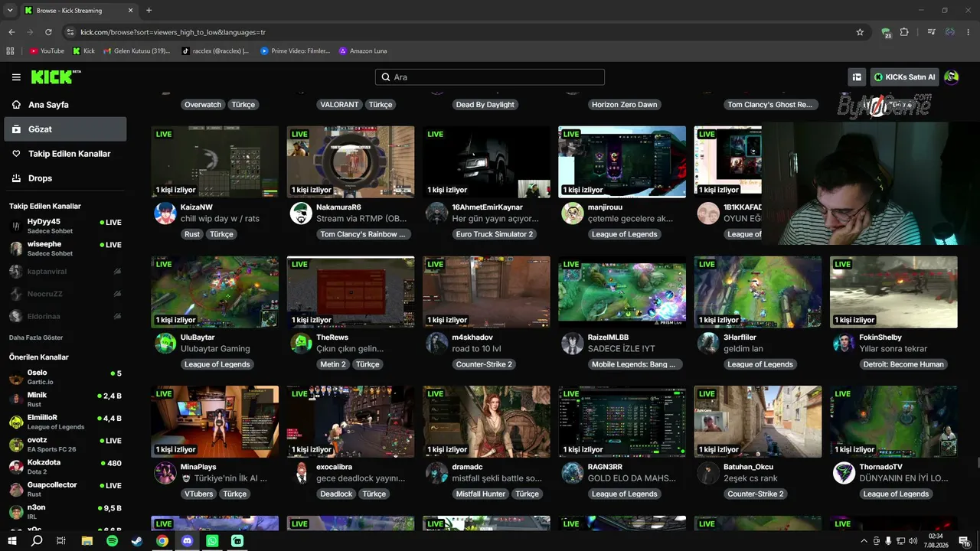Image resolution: width=980 pixels, height=551 pixels.
Task: Click the magnifier icon in the Ara search box
Action: (x=385, y=77)
